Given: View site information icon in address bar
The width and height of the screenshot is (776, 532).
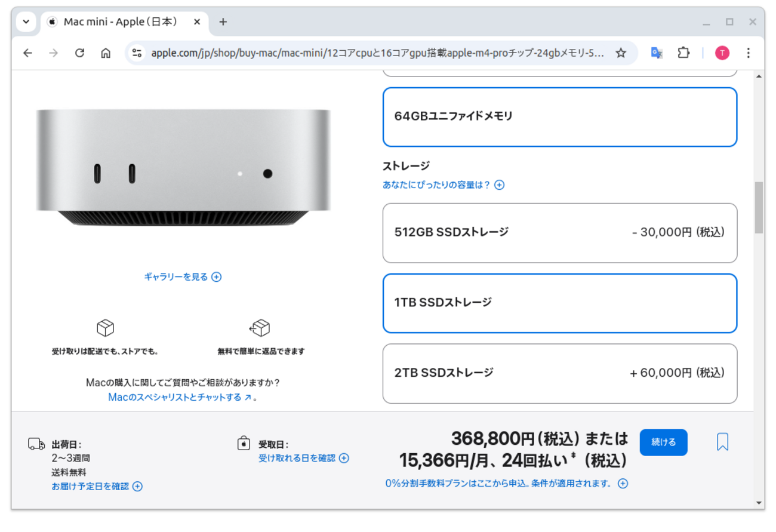Looking at the screenshot, I should coord(137,53).
